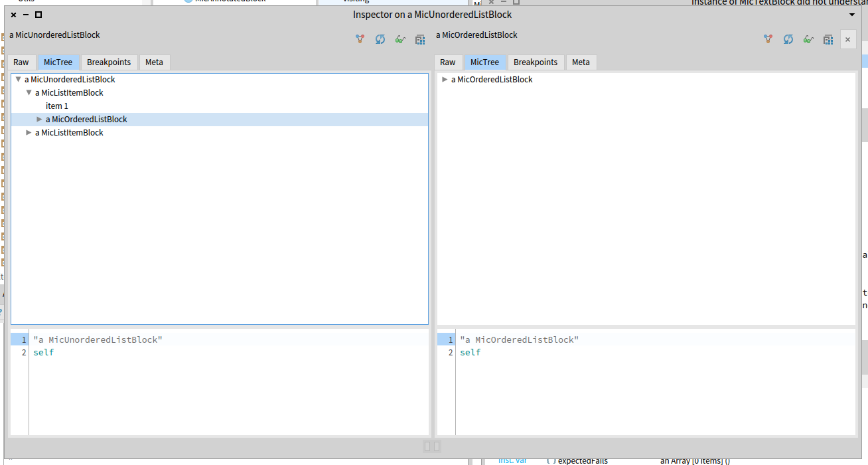Click 'self' in right code editor
Image resolution: width=868 pixels, height=465 pixels.
pyautogui.click(x=470, y=352)
